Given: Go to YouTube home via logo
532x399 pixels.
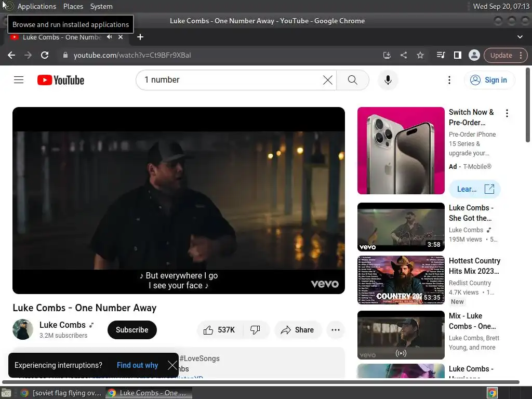Looking at the screenshot, I should [x=61, y=80].
